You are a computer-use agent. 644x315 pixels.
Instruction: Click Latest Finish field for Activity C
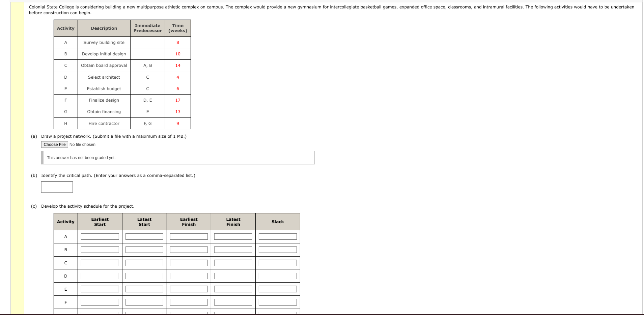pyautogui.click(x=233, y=263)
